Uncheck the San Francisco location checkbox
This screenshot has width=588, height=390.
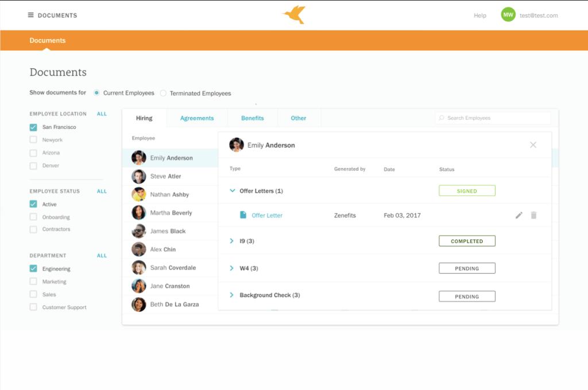33,127
